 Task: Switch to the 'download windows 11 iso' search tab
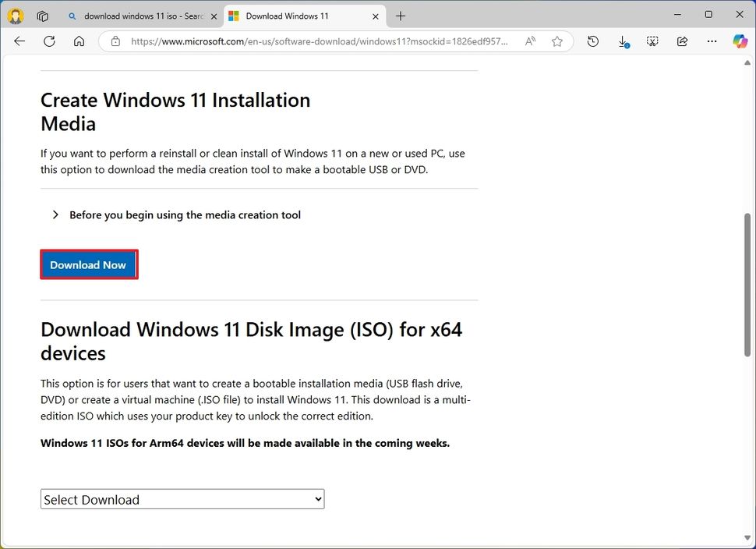pos(140,15)
